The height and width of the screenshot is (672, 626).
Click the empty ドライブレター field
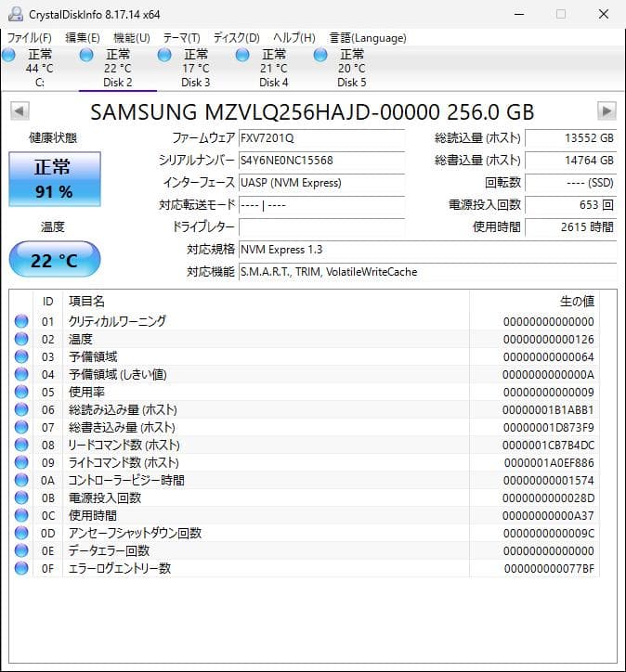(321, 227)
